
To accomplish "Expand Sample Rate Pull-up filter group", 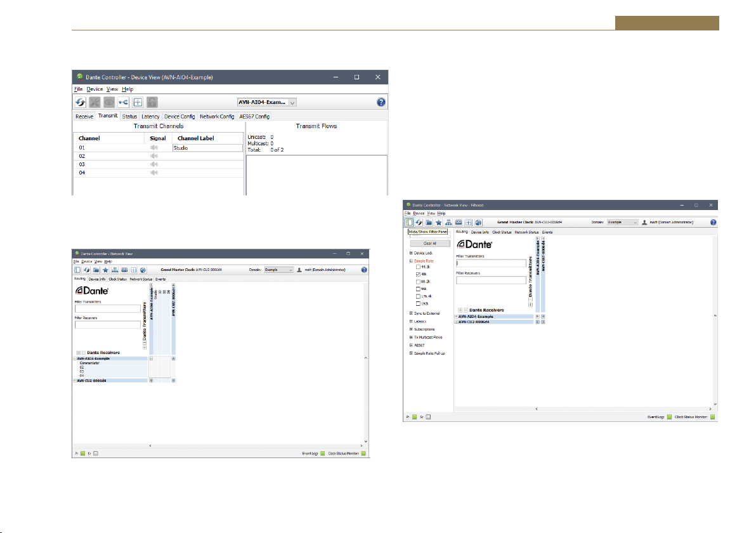I will click(x=411, y=353).
